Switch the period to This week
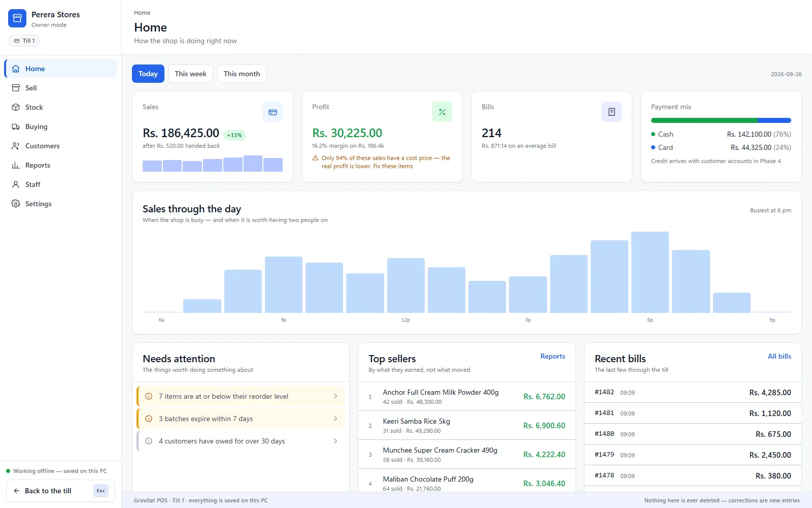The width and height of the screenshot is (812, 508). (x=191, y=74)
